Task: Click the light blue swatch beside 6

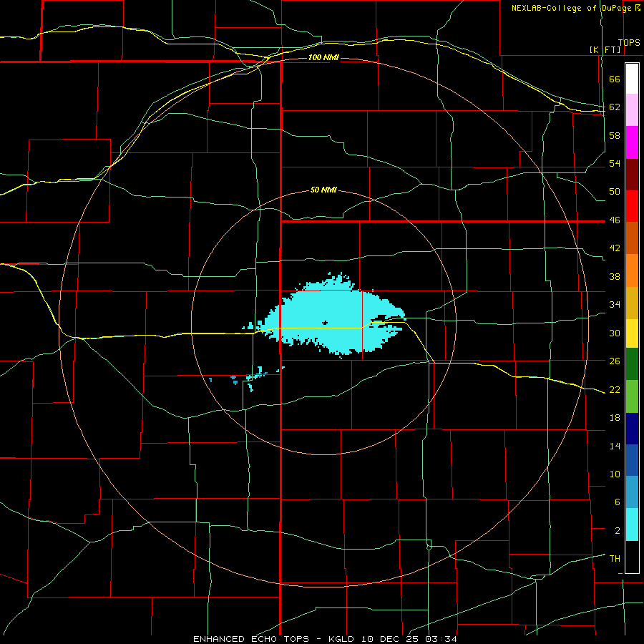Action: 632,492
